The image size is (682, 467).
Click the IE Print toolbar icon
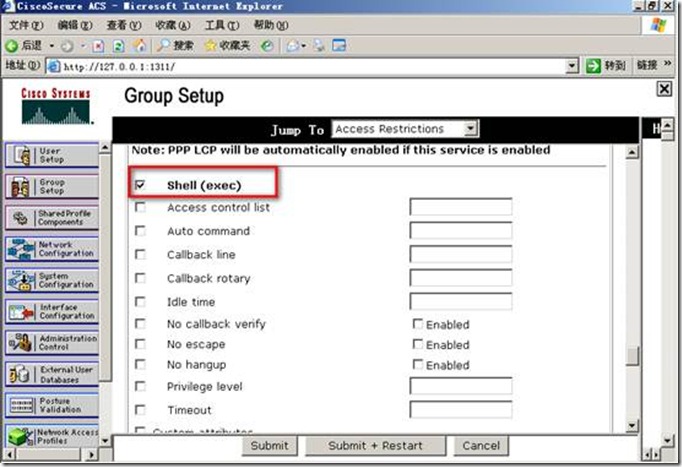(x=319, y=46)
